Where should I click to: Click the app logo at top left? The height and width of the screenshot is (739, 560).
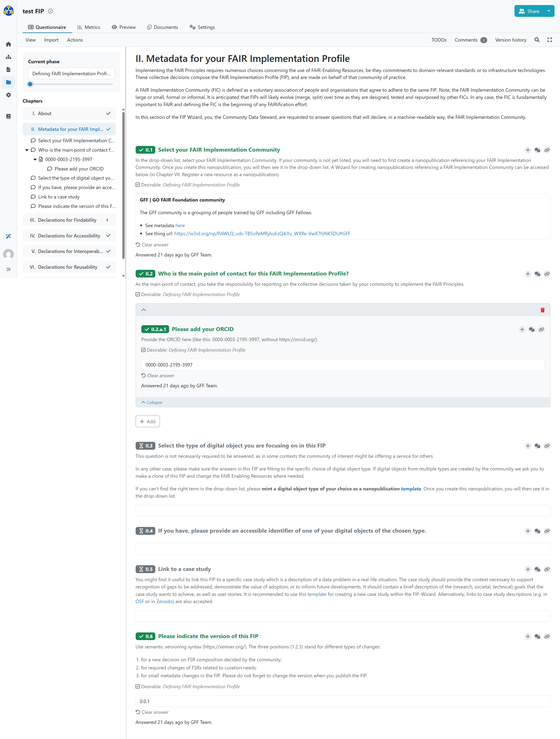(x=8, y=11)
